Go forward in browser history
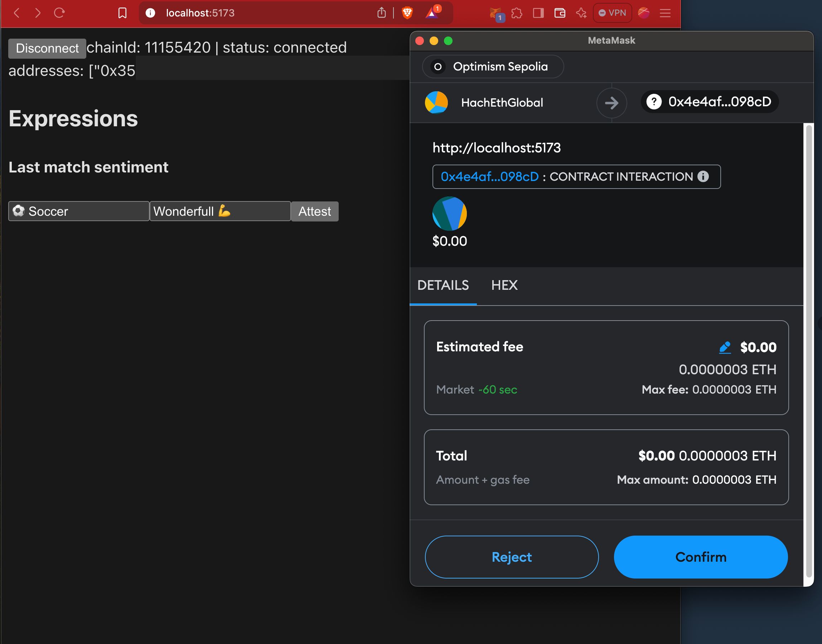This screenshot has width=822, height=644. [x=38, y=13]
